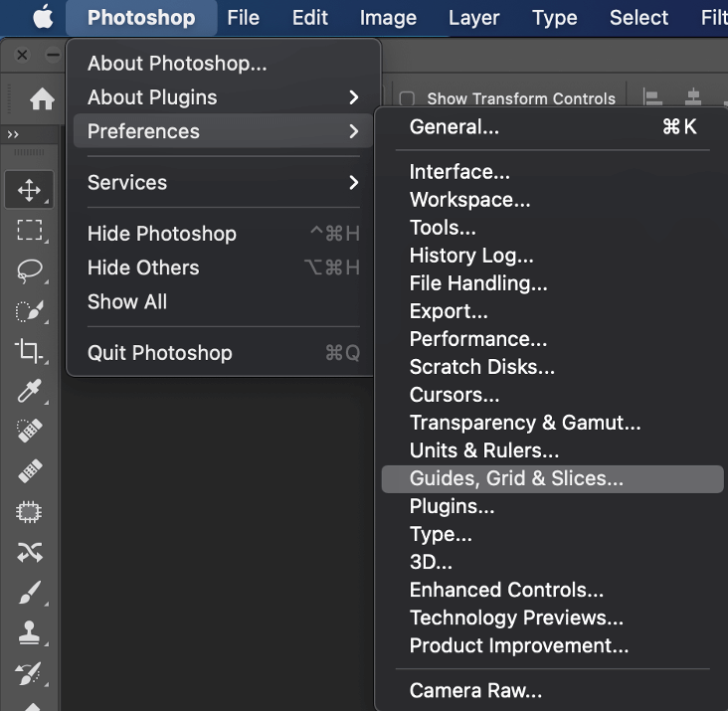Close the panel with the X button
Image resolution: width=728 pixels, height=711 pixels.
22,55
